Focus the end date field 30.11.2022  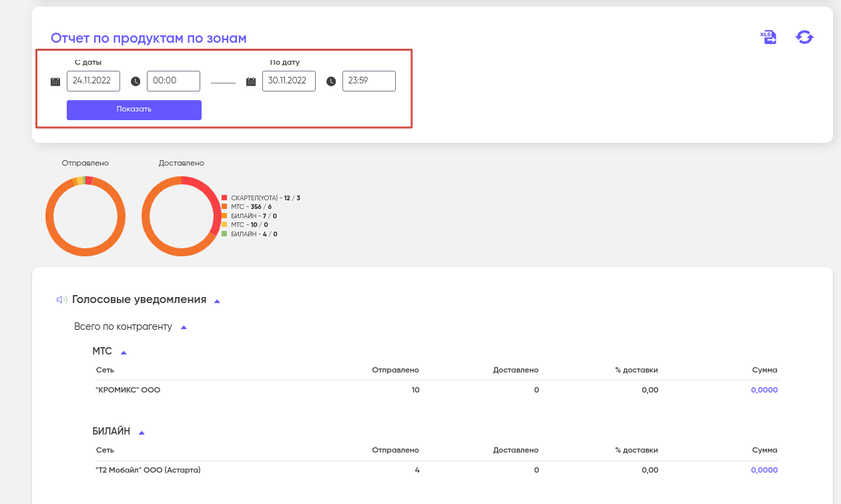pos(288,81)
